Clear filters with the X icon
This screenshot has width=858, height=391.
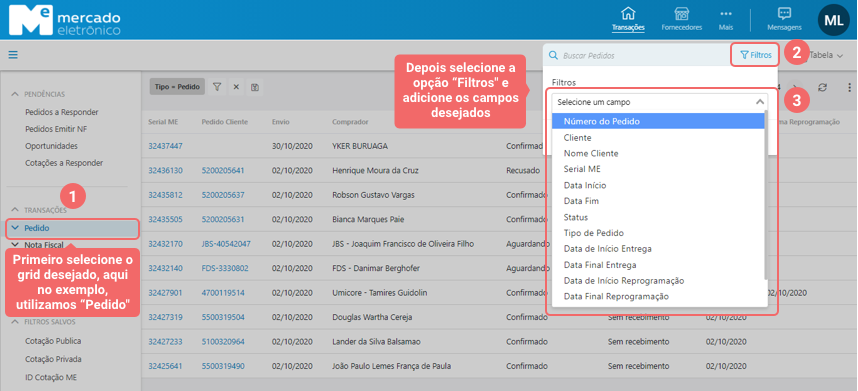coord(236,86)
